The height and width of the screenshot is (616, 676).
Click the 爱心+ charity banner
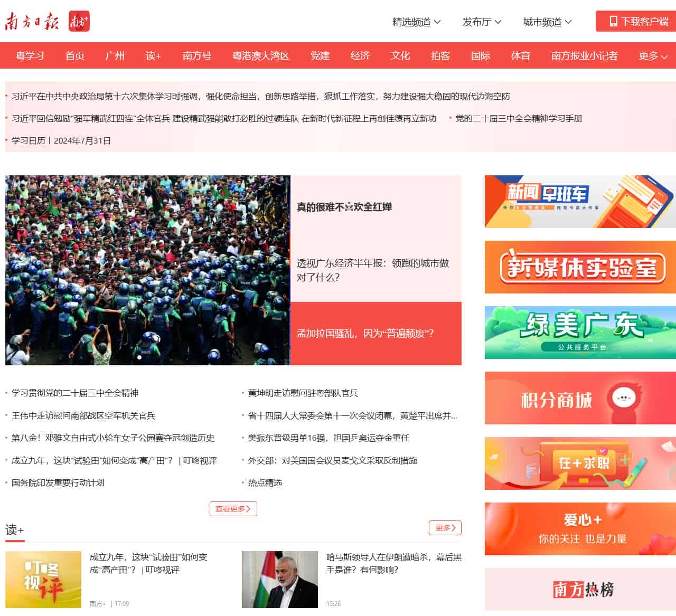point(579,529)
